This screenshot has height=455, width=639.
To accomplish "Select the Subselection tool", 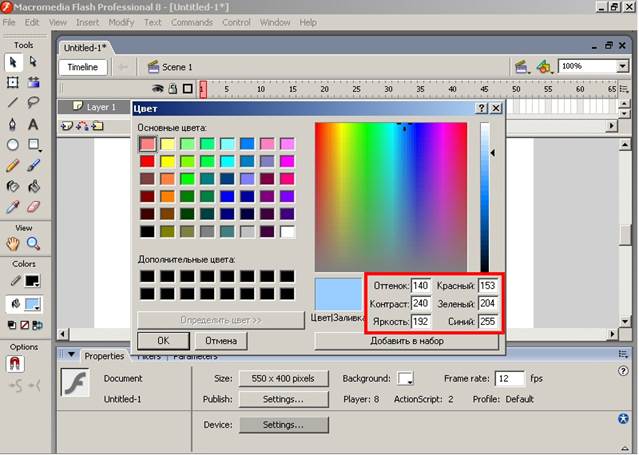I will click(x=33, y=62).
